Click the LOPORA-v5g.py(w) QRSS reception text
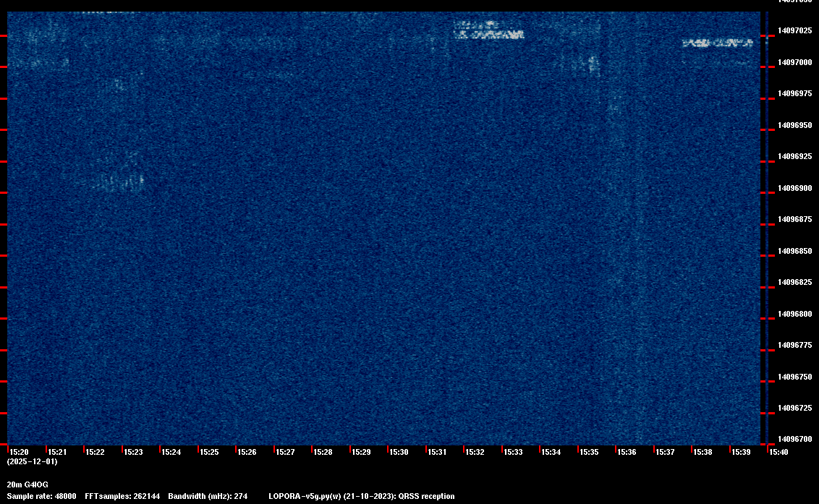 [362, 496]
